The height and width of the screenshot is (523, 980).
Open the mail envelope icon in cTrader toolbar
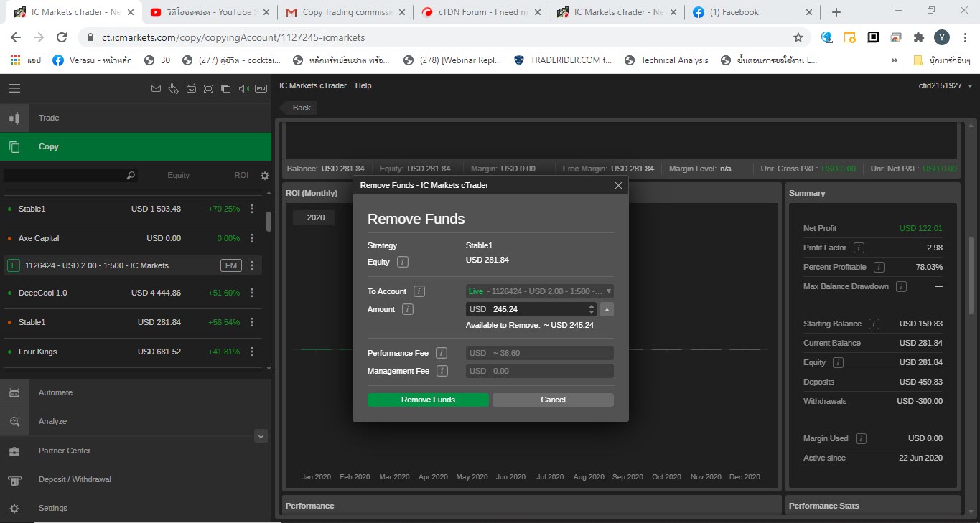[x=156, y=88]
